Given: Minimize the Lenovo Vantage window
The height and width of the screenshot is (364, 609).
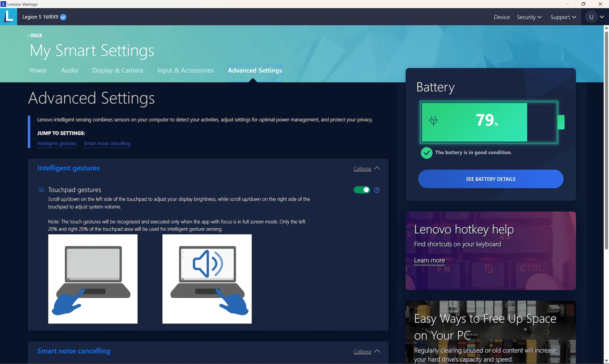Looking at the screenshot, I should [x=567, y=4].
